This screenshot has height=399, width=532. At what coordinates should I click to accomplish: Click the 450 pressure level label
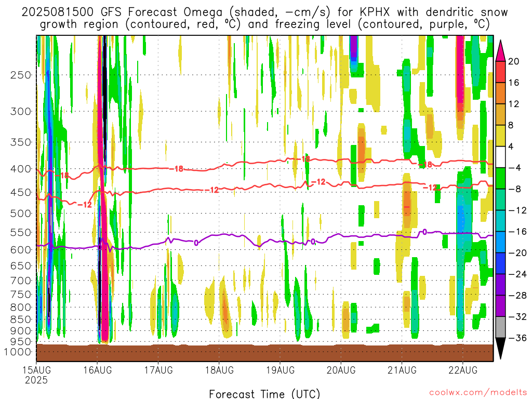pyautogui.click(x=21, y=192)
